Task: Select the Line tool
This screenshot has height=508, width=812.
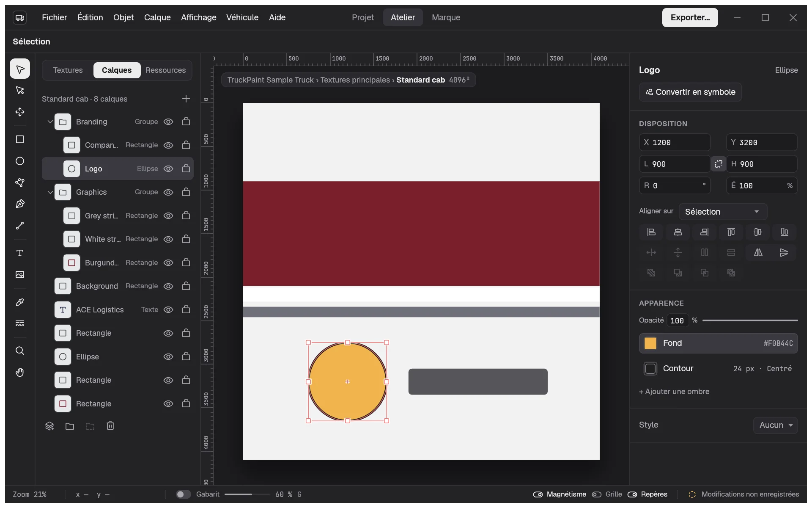Action: [20, 226]
